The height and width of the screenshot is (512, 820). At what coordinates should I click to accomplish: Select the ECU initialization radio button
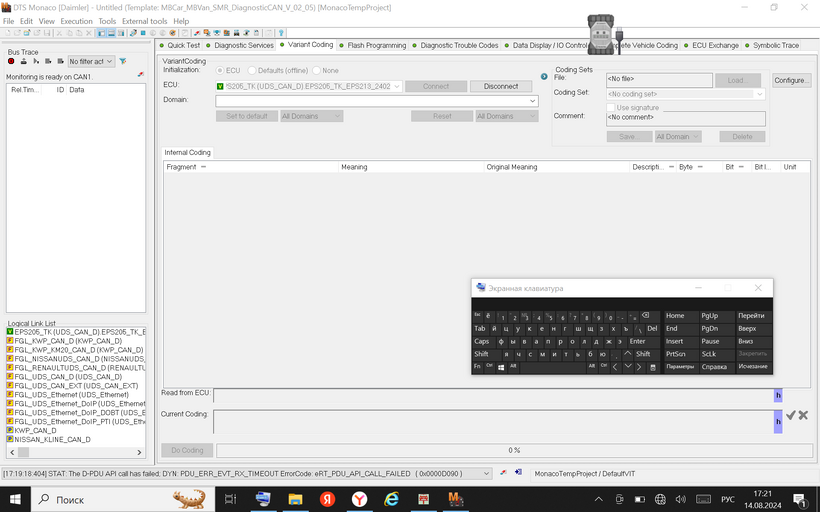pos(220,70)
